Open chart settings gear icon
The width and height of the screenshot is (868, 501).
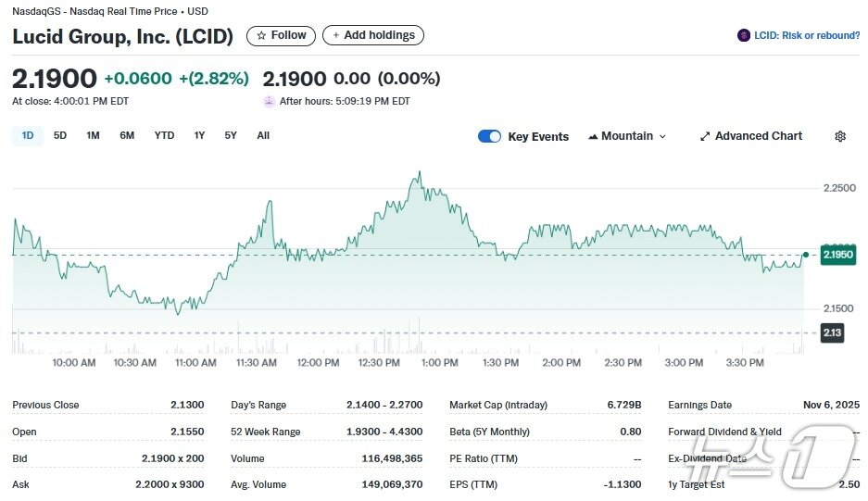pos(839,136)
